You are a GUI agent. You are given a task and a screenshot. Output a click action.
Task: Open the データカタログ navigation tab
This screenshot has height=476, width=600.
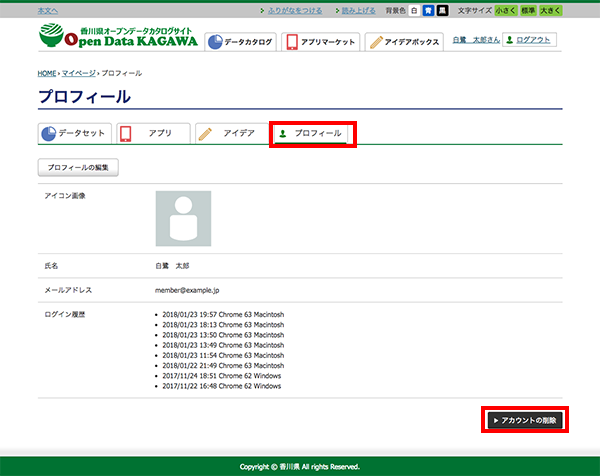pos(240,42)
